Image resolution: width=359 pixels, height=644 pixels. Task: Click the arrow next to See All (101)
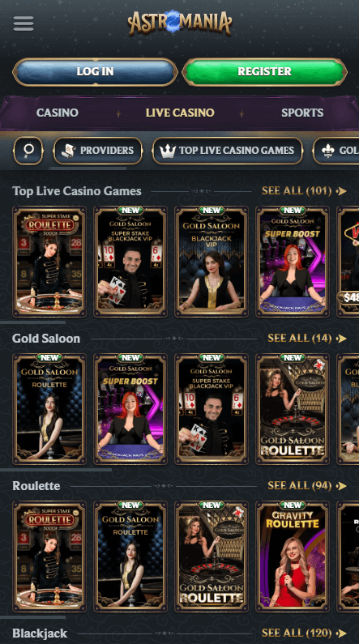(341, 191)
